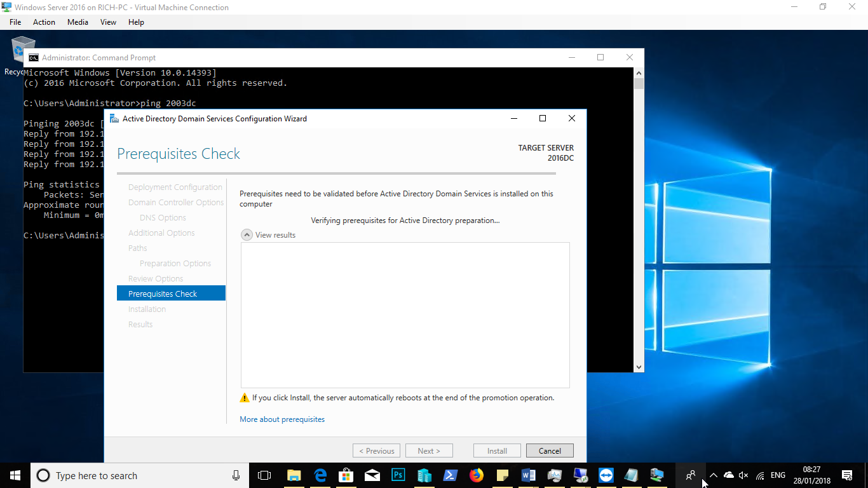Image resolution: width=868 pixels, height=488 pixels.
Task: Select Preparation Options wizard step
Action: coord(175,263)
